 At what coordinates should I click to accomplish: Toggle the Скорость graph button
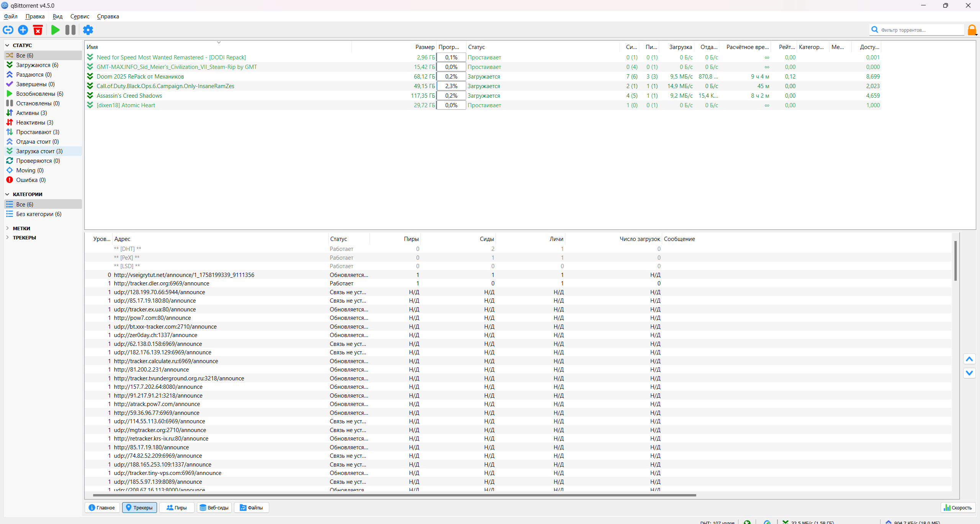click(958, 508)
